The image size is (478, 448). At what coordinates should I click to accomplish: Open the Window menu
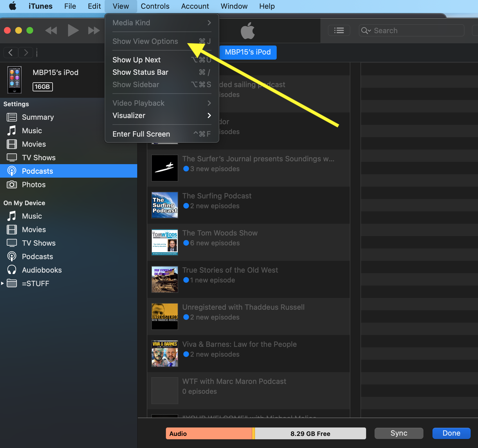pos(234,6)
